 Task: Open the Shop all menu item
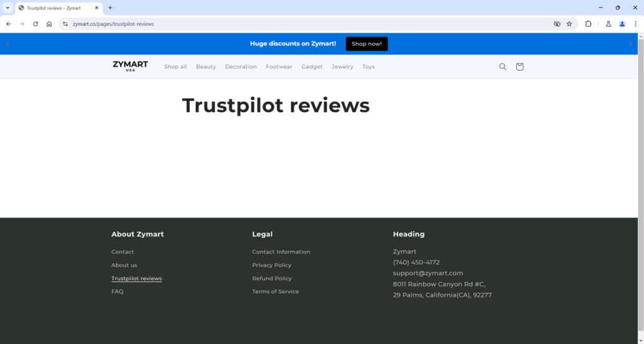[175, 67]
